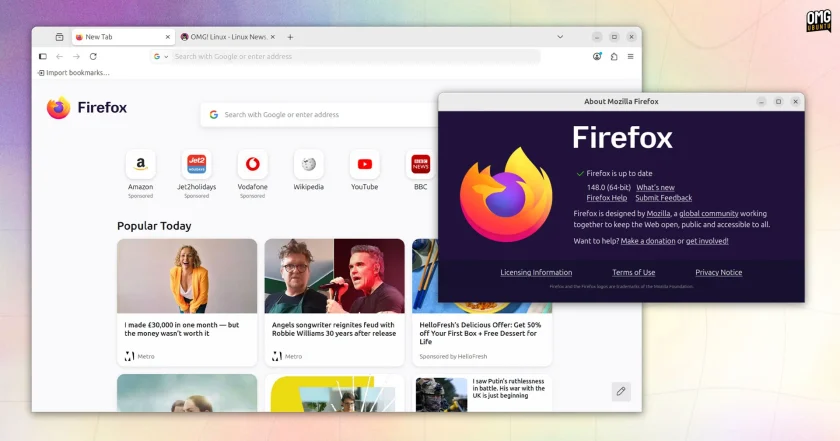840x441 pixels.
Task: Open a new tab with plus button
Action: click(x=290, y=37)
